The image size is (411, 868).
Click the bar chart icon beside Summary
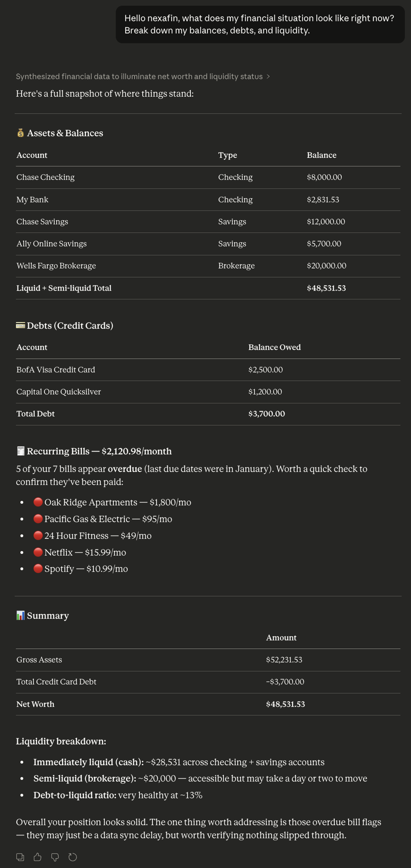(x=20, y=615)
